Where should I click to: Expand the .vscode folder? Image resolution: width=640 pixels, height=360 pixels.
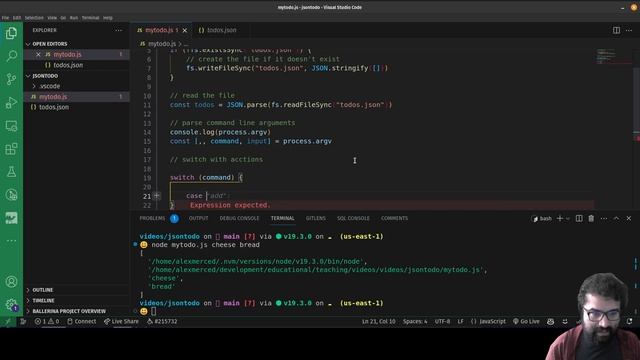49,86
